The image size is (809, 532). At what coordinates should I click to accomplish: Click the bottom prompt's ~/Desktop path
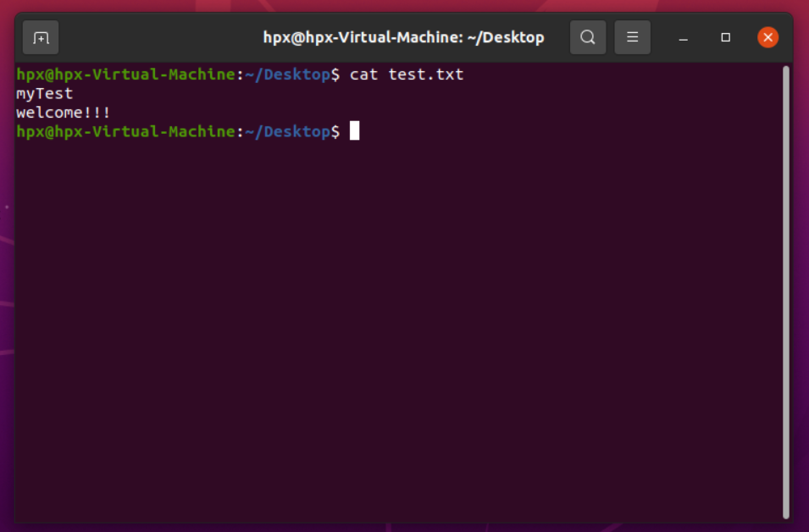pos(288,131)
